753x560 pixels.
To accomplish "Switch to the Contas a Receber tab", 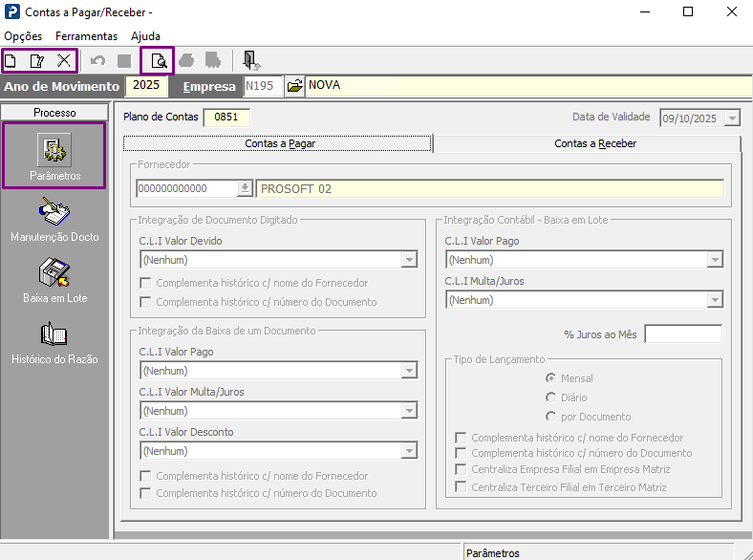I will click(x=594, y=143).
